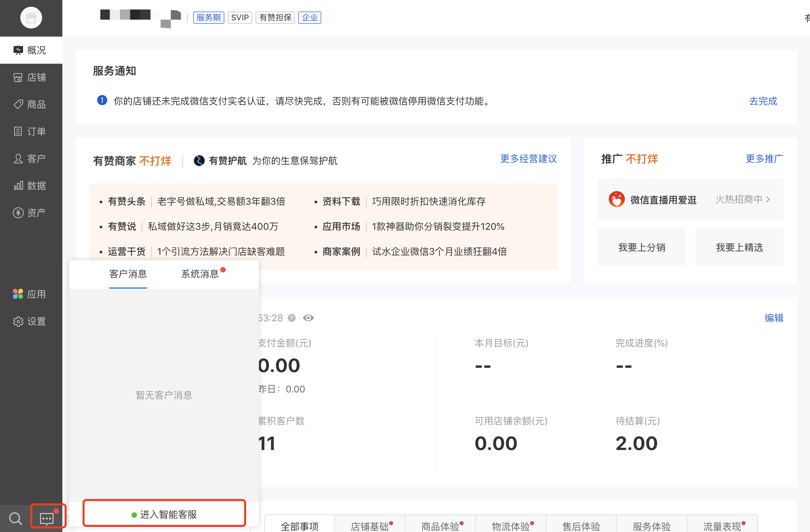
Task: Open the 数据 data section
Action: click(x=31, y=185)
